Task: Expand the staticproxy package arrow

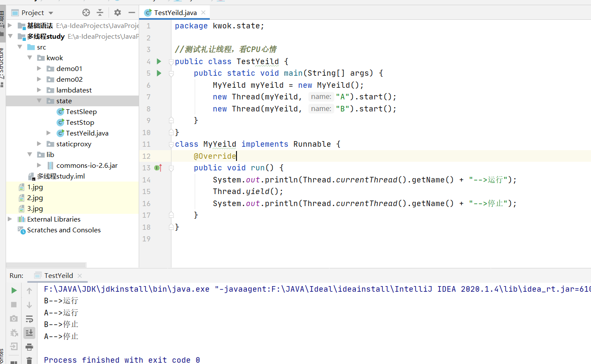Action: (39, 144)
